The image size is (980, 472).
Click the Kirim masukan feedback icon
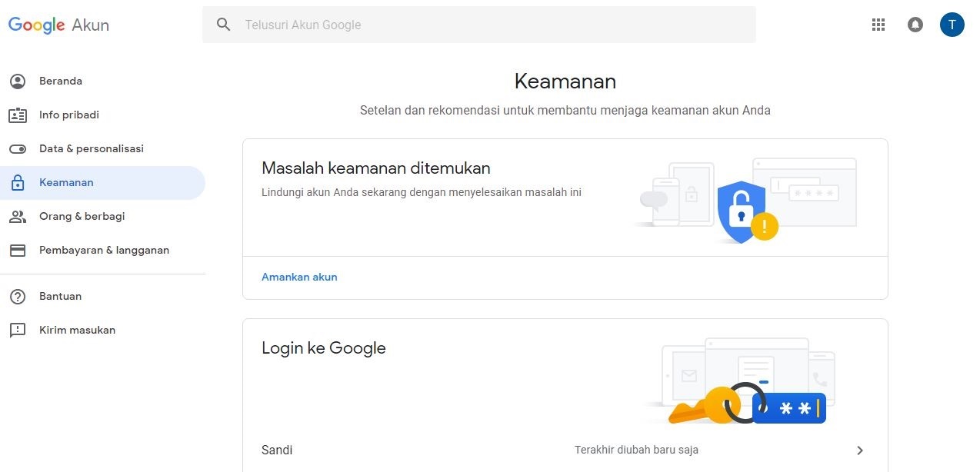tap(17, 331)
